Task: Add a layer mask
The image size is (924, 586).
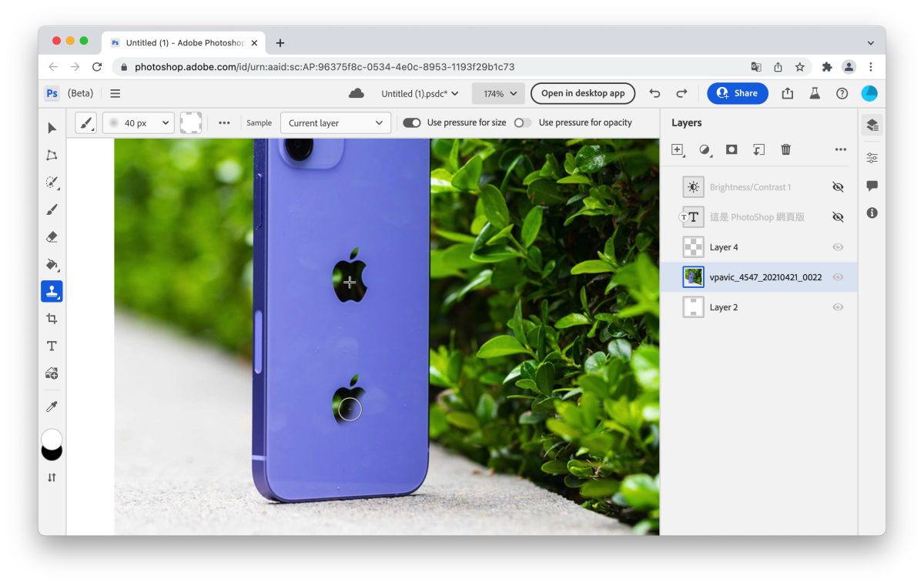Action: coord(731,149)
